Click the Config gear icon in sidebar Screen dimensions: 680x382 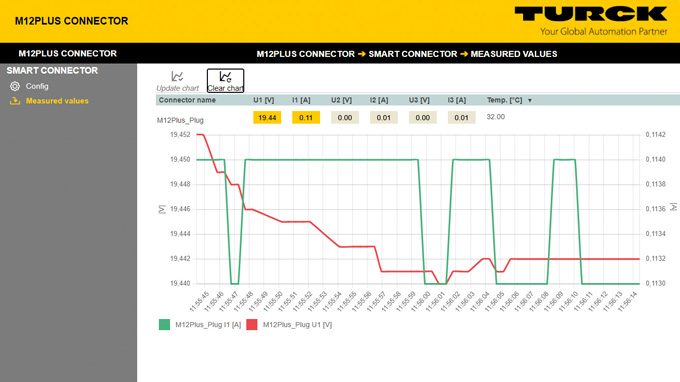tap(15, 86)
